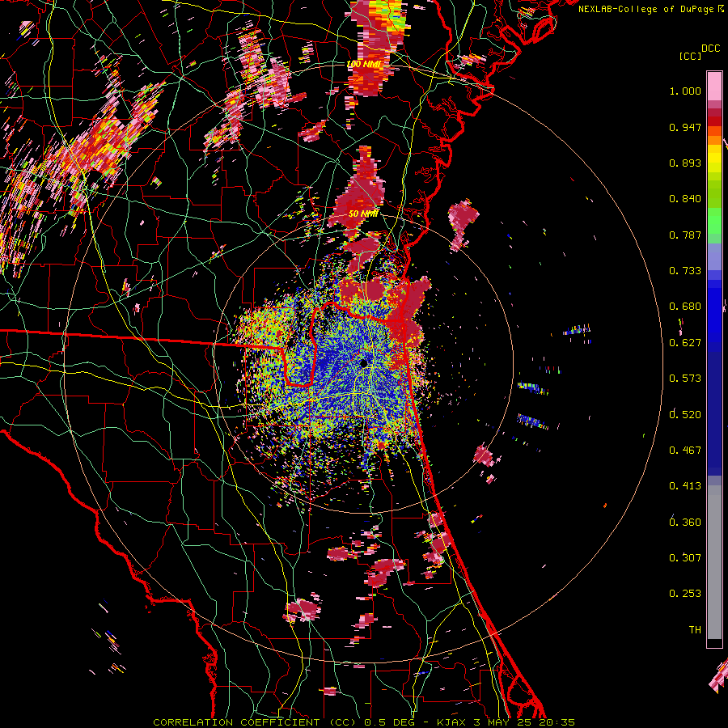Click the 0.840 scale label
The image size is (728, 728).
click(685, 199)
